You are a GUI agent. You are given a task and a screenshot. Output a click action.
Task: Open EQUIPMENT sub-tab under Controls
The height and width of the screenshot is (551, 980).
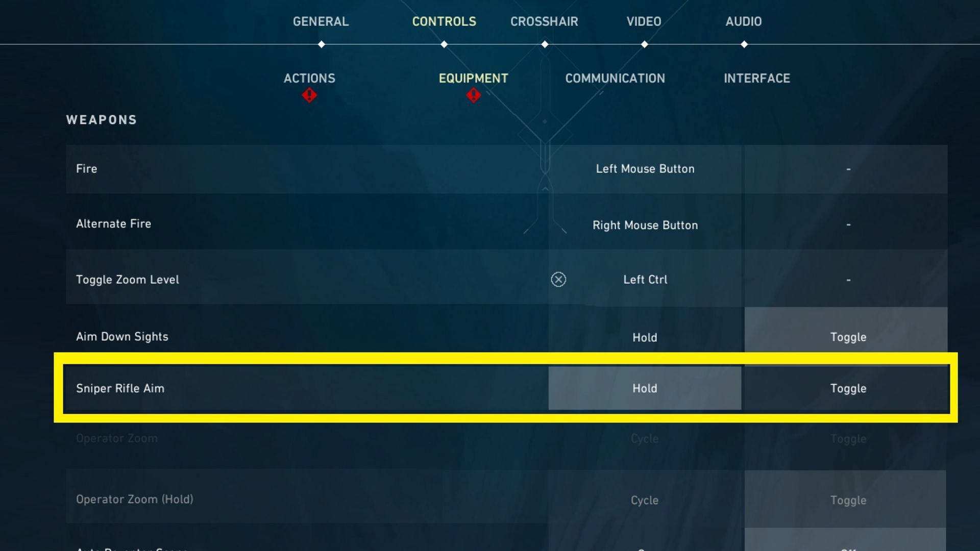coord(473,78)
